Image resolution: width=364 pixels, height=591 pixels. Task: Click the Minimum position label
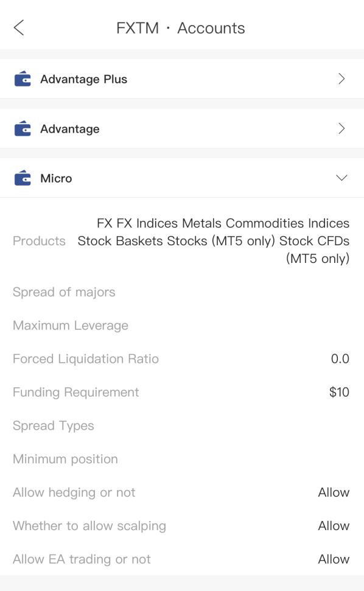[x=65, y=459]
